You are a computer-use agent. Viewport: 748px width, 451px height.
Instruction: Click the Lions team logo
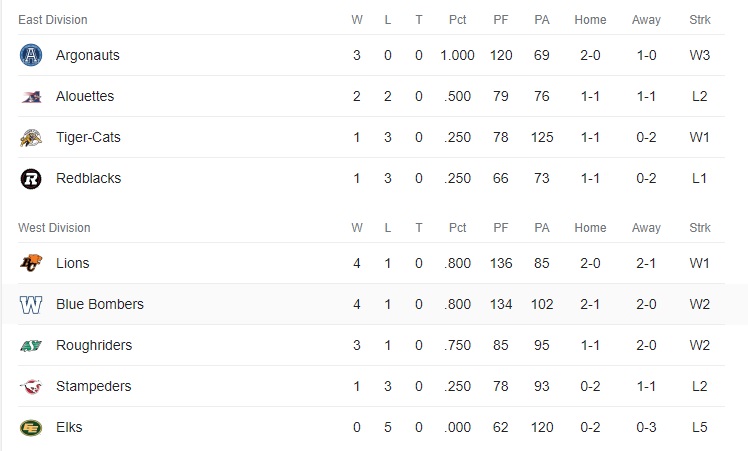[x=31, y=264]
